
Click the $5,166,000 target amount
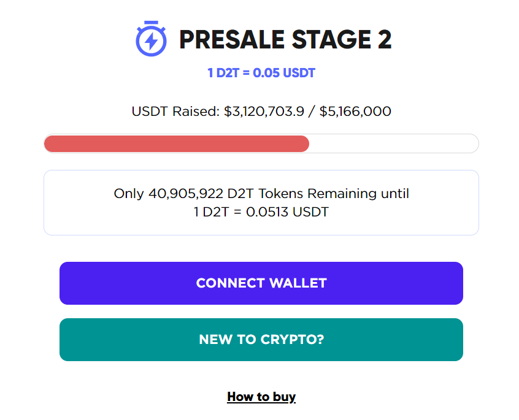tap(355, 112)
